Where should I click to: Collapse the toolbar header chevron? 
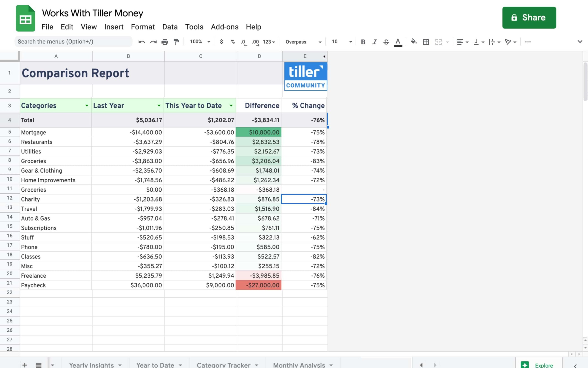click(x=580, y=42)
